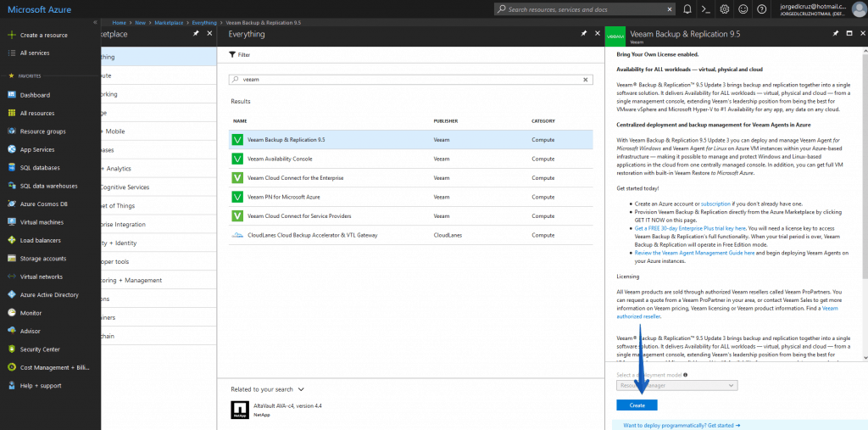Click the Advisor icon
868x430 pixels.
coord(11,331)
